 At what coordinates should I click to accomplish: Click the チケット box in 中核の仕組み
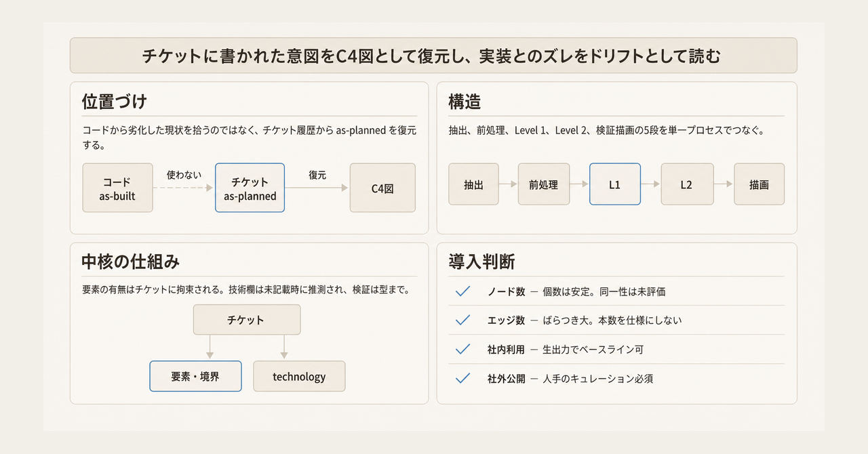(247, 320)
